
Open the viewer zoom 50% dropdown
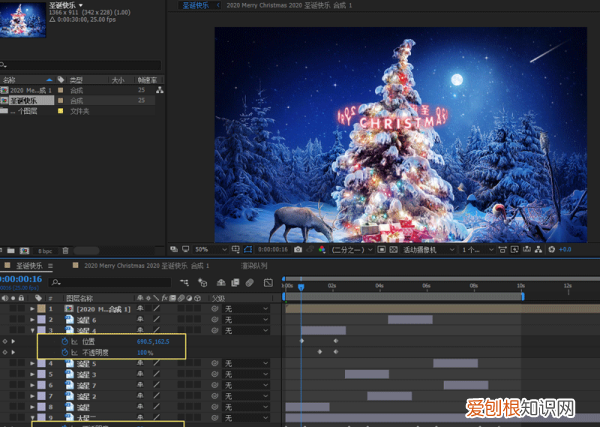click(x=205, y=249)
